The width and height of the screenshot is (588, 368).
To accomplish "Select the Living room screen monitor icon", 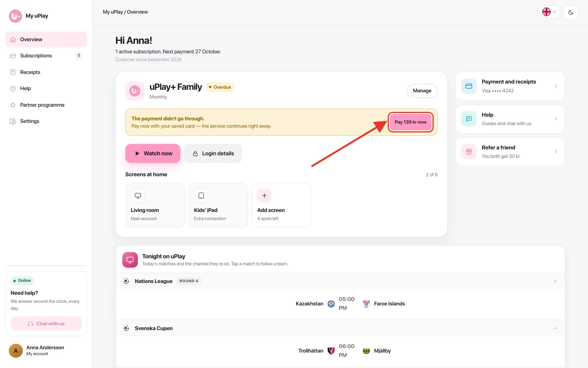I will [x=138, y=196].
